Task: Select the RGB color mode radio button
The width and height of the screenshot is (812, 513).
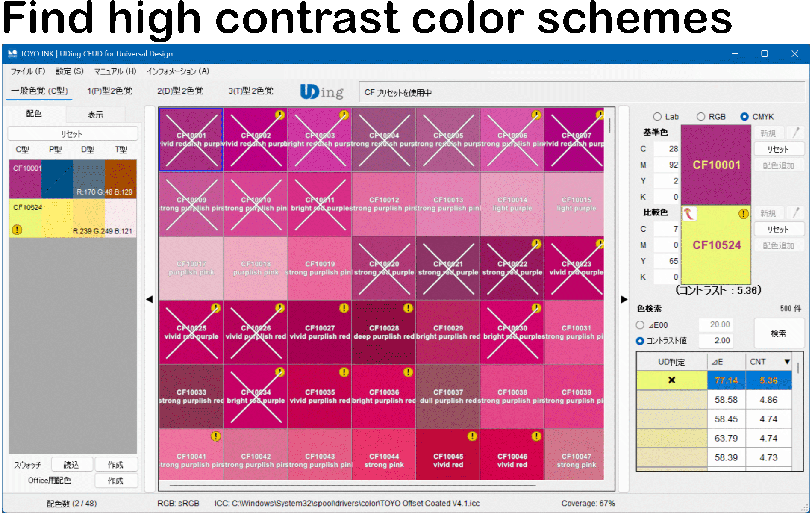Action: point(701,117)
